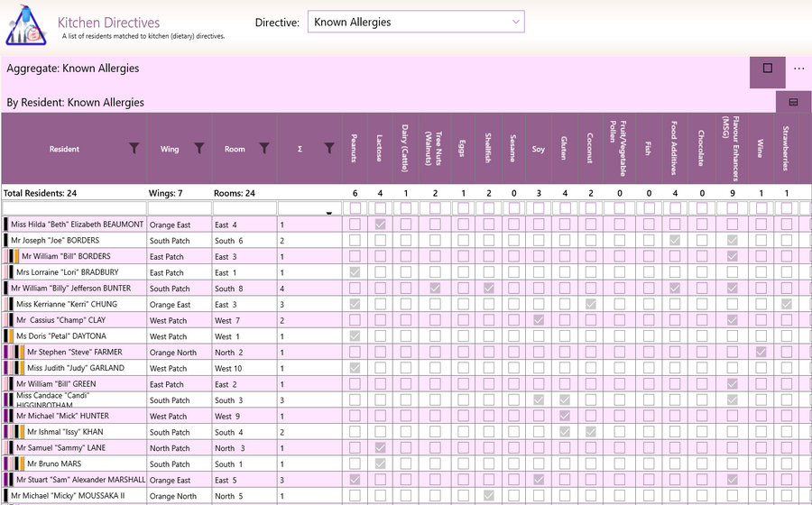The image size is (812, 505).
Task: Sort by the Soy column header
Action: coord(539,149)
